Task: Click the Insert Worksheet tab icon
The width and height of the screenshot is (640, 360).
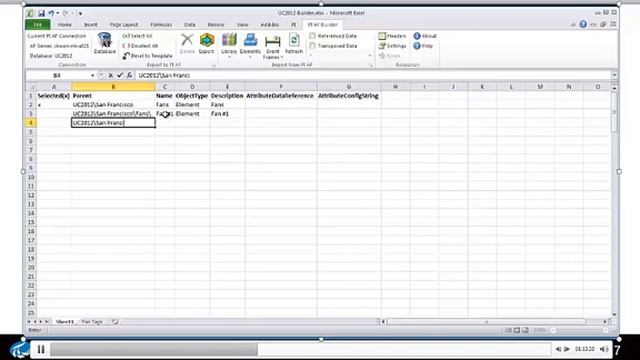Action: [x=115, y=322]
